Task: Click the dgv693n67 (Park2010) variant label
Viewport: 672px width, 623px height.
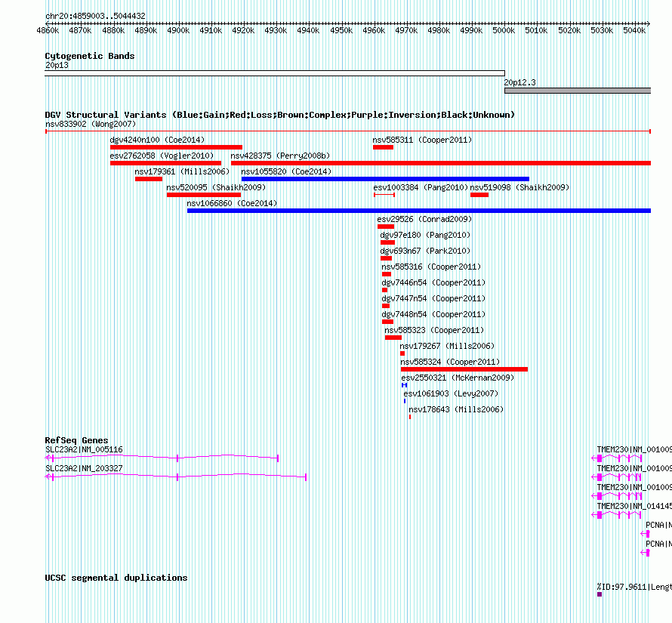Action: (425, 251)
